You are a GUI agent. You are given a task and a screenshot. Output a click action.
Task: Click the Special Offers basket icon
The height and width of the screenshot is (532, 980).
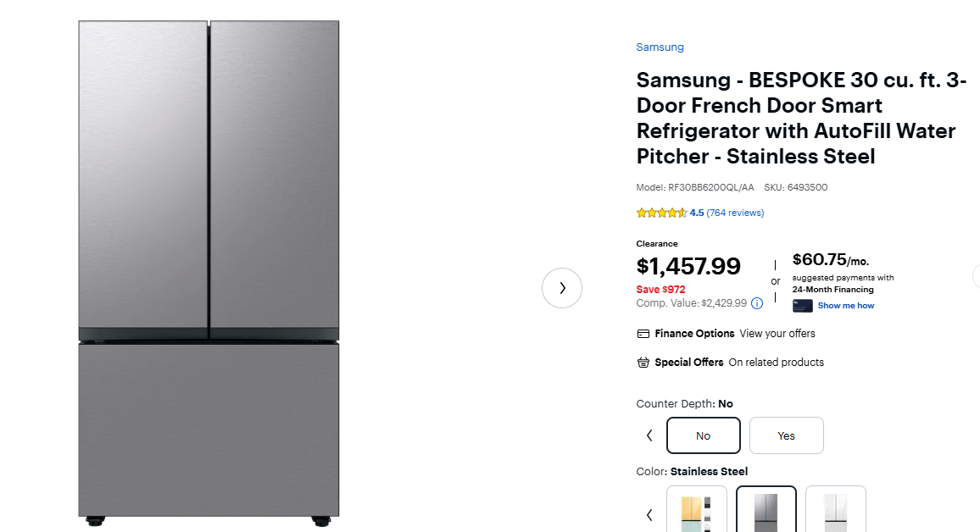pos(643,363)
